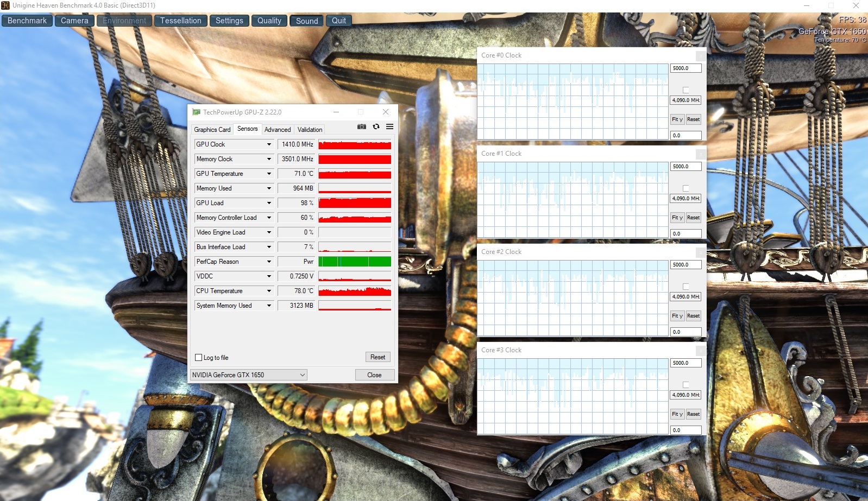Expand the VDDC sensor dropdown

pyautogui.click(x=269, y=276)
